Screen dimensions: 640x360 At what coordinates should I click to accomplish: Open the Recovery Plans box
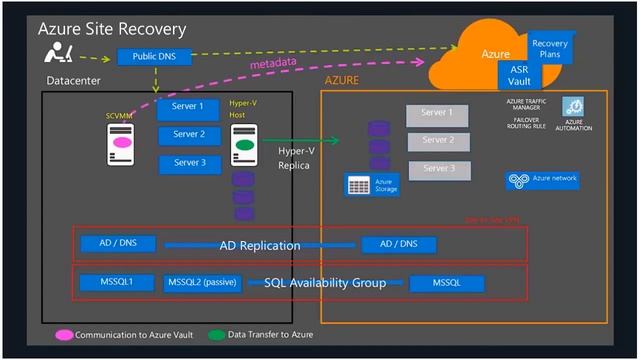pos(550,48)
